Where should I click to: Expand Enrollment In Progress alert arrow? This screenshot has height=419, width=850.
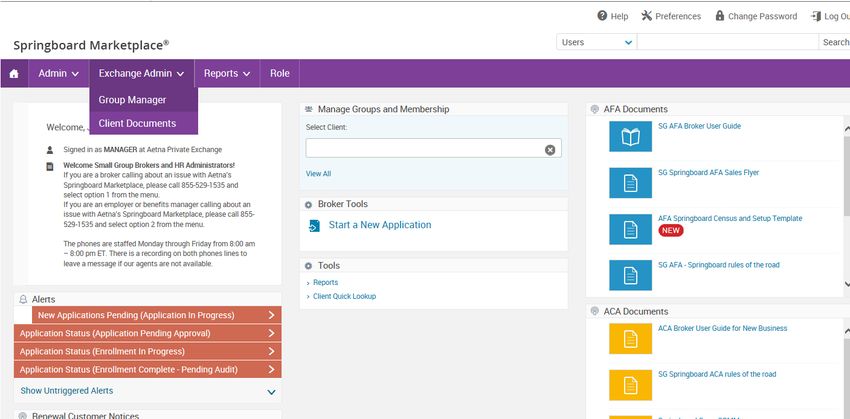click(x=272, y=352)
